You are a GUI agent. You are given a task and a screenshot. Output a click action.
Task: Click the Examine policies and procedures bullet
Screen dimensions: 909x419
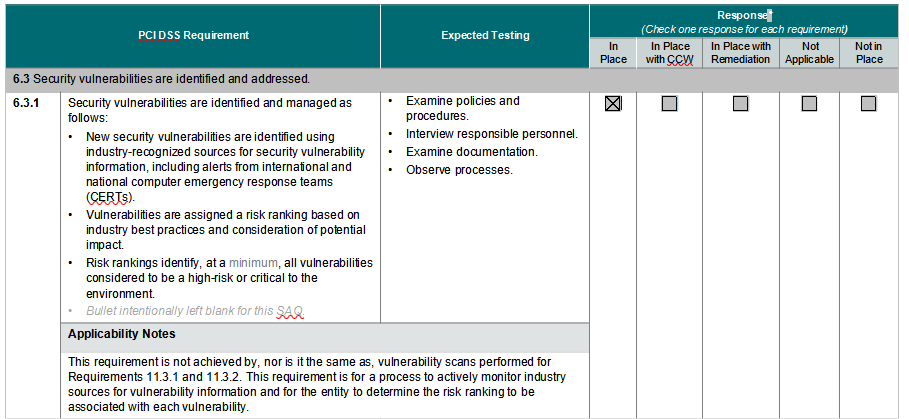(462, 108)
